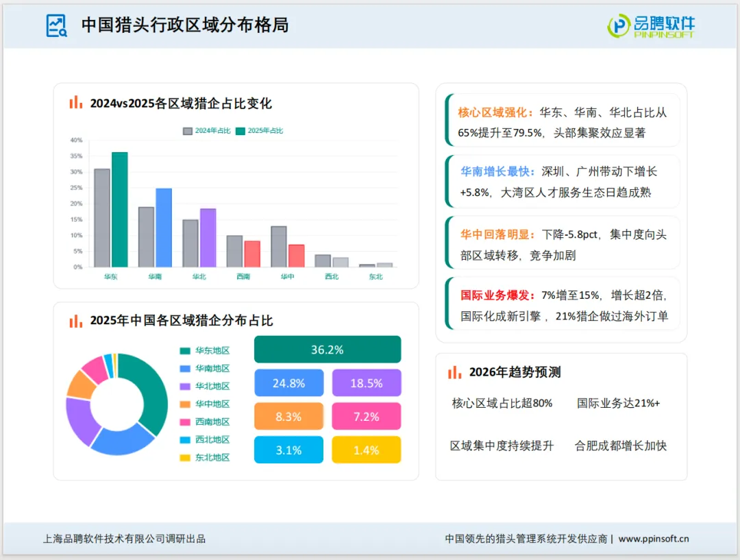Click the bar icon beside 2024vs2025 heading
740x560 pixels.
tap(76, 102)
